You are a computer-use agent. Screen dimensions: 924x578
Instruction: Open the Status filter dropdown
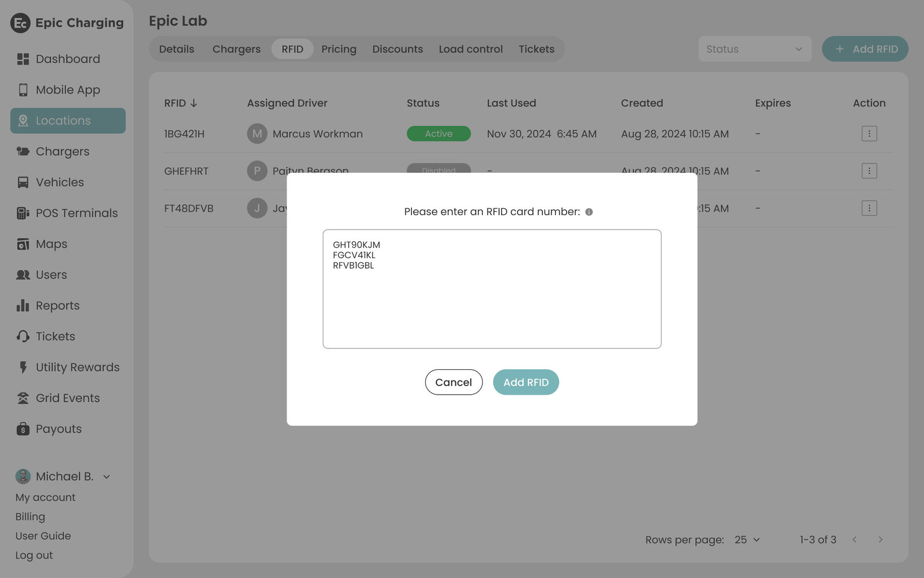tap(755, 49)
